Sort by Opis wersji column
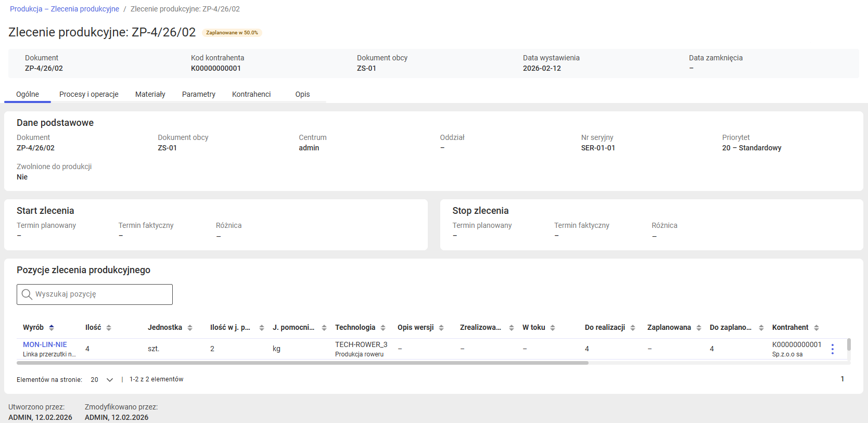 pos(441,328)
